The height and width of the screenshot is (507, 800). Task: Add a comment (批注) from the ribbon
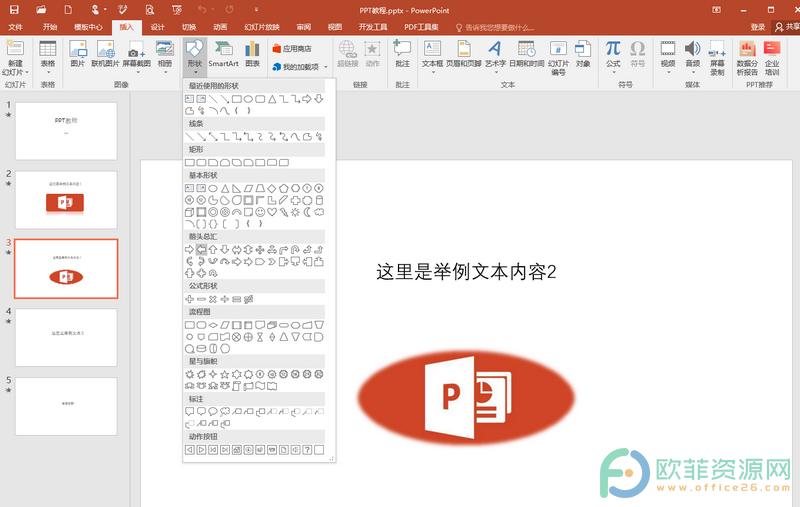[402, 55]
